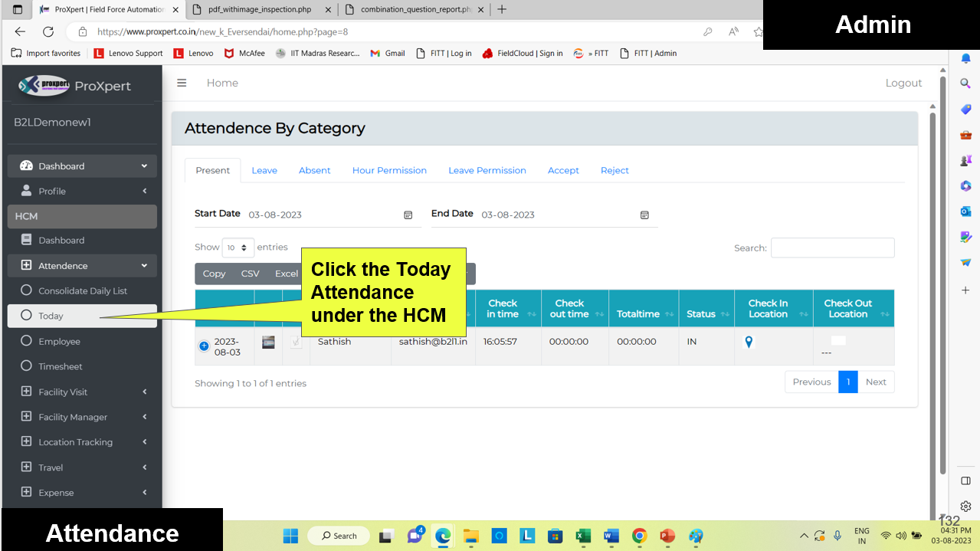Open the show entries count dropdown
The height and width of the screenshot is (551, 980).
238,248
